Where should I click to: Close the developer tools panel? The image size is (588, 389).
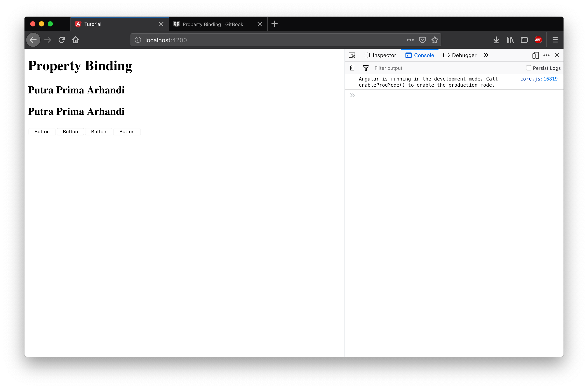pyautogui.click(x=557, y=55)
